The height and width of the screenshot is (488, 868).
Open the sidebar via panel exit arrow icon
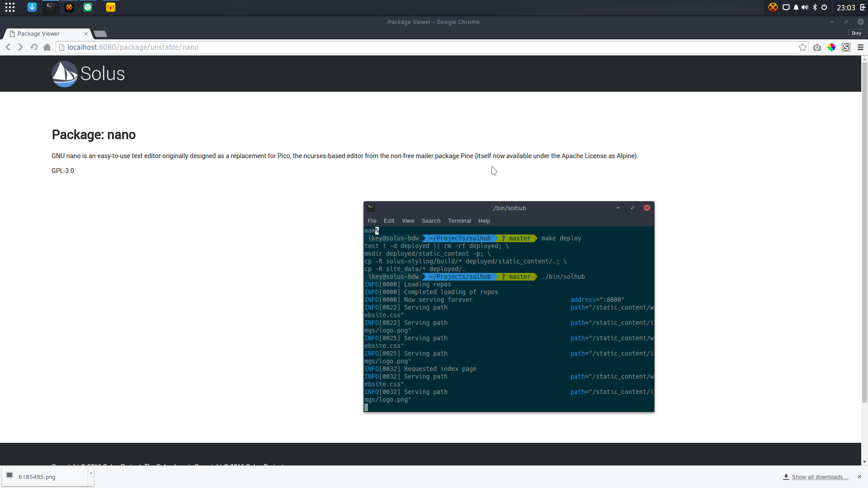point(863,7)
